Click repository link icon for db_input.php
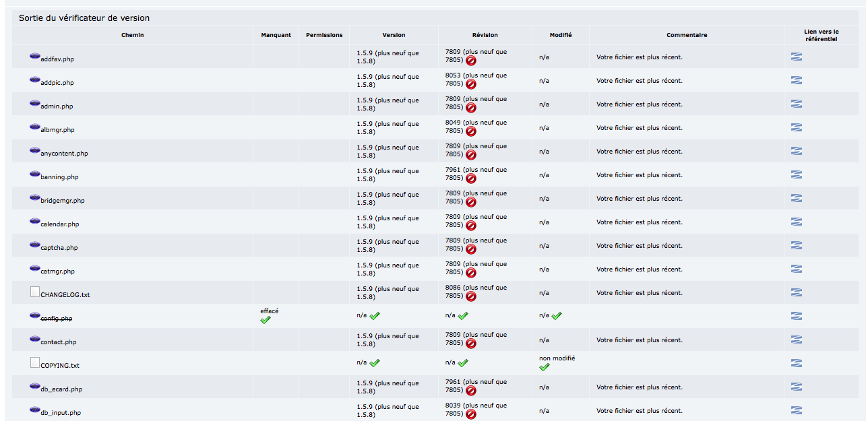The image size is (868, 421). [x=796, y=410]
